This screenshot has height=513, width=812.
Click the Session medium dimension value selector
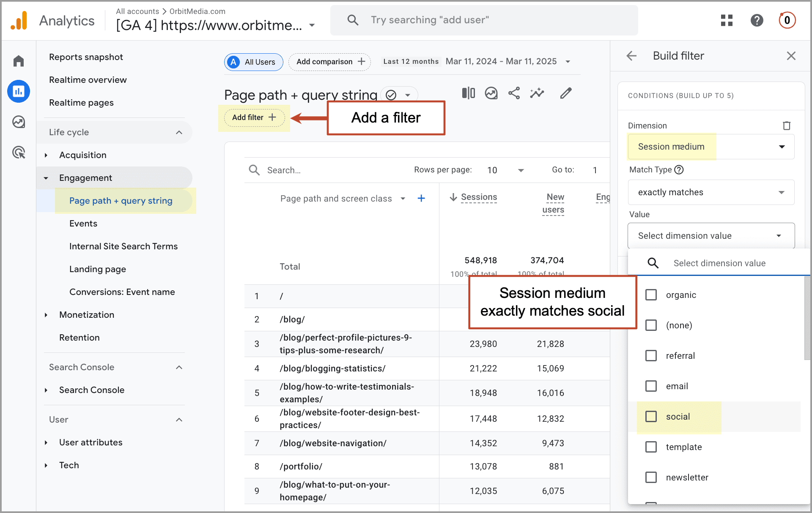(708, 235)
